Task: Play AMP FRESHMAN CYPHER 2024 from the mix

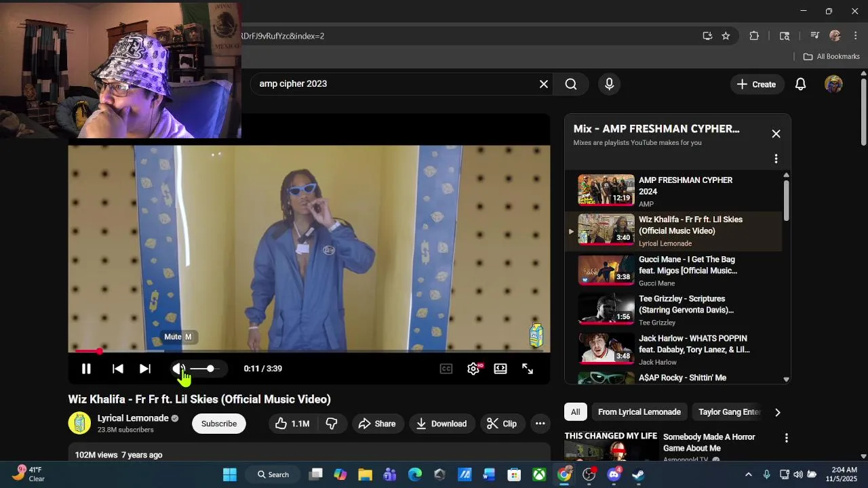Action: 673,191
